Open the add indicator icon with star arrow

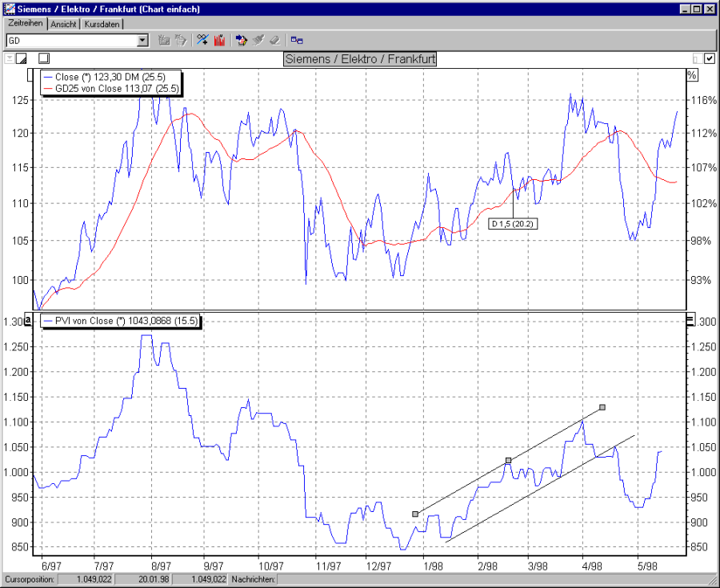click(242, 40)
